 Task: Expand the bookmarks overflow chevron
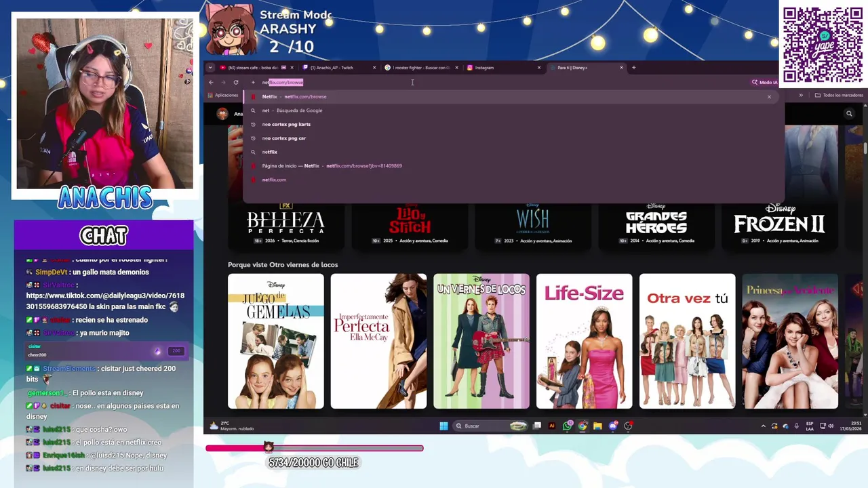point(801,96)
